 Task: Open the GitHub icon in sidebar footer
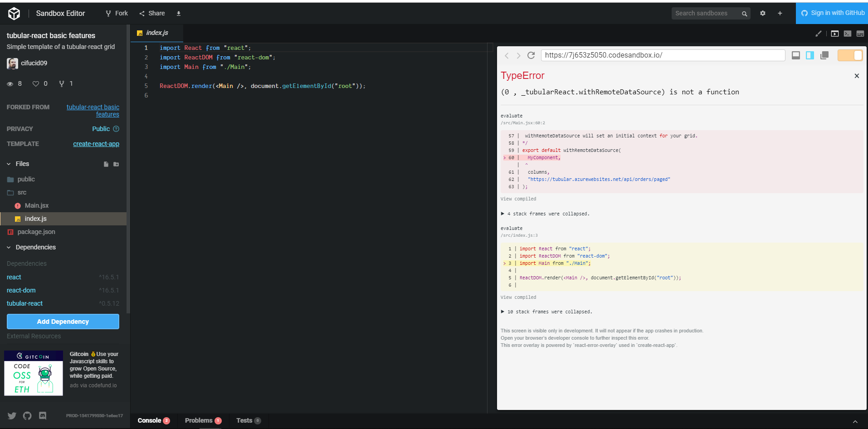[x=27, y=415]
